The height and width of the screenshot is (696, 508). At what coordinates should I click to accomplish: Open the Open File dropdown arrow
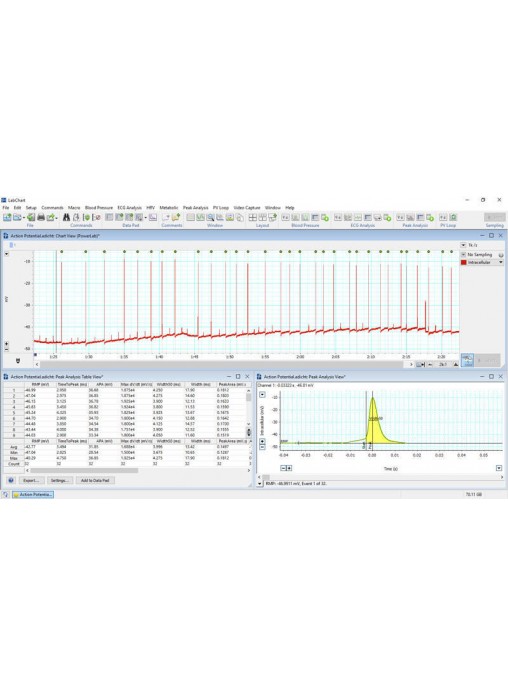[x=24, y=218]
